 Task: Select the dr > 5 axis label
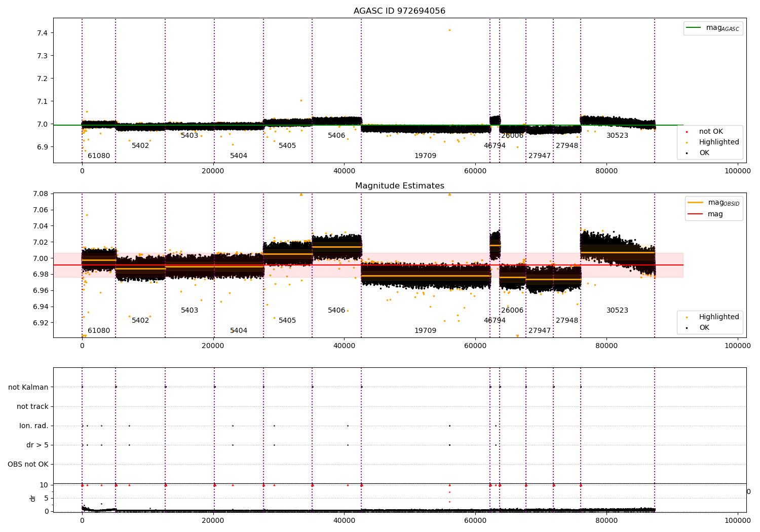(x=37, y=445)
